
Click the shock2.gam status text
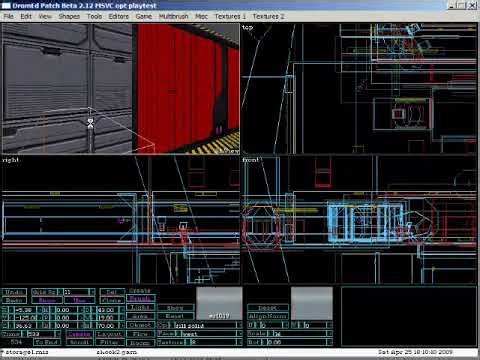116,352
